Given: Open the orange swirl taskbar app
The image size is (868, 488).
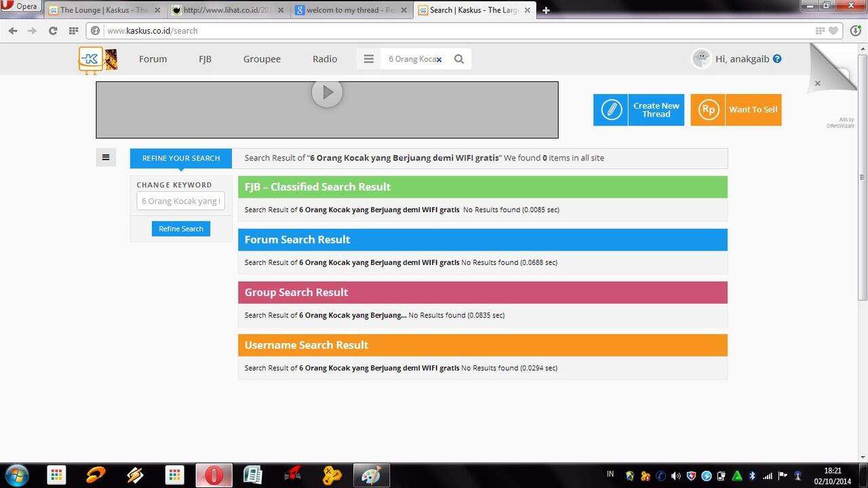Looking at the screenshot, I should [96, 475].
